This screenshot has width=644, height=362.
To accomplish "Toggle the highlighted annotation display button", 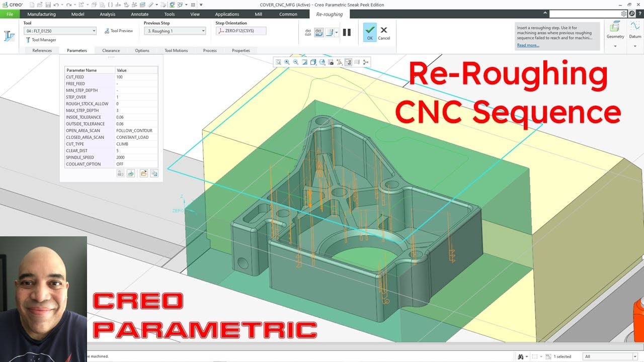I will click(348, 62).
